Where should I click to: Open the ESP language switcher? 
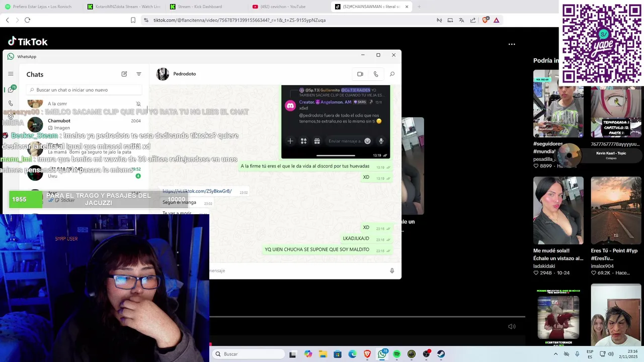click(590, 354)
